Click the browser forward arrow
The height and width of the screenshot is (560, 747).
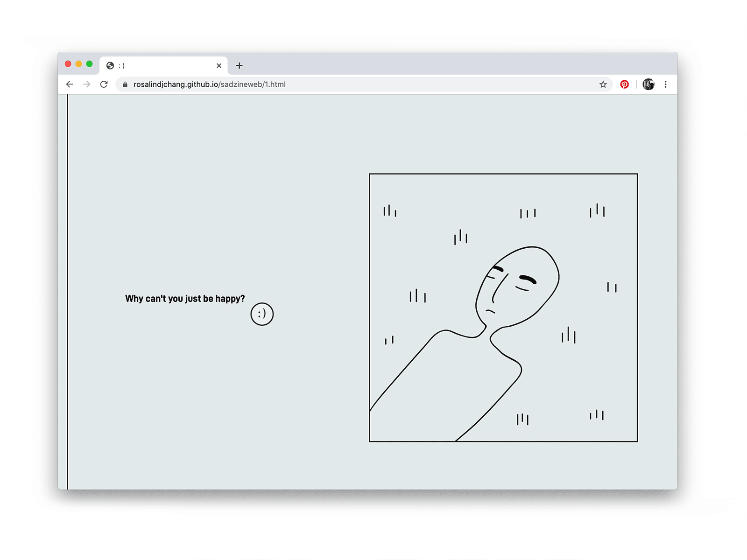point(87,84)
